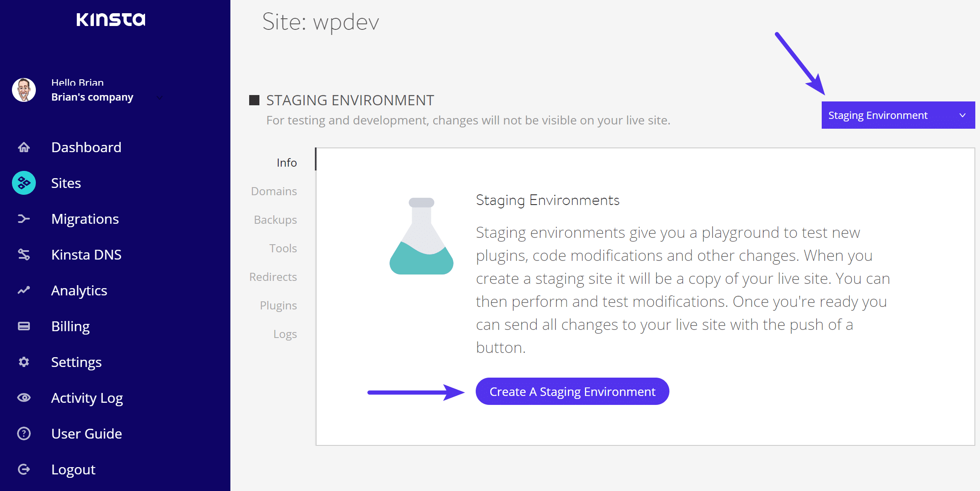Screen dimensions: 980x491
Task: Click the Kinsta logo
Action: 111,19
